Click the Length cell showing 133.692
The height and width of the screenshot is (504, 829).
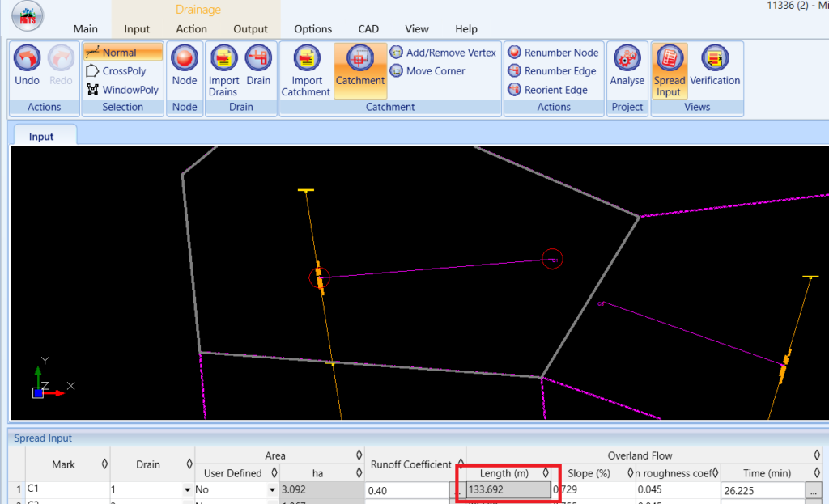click(508, 489)
